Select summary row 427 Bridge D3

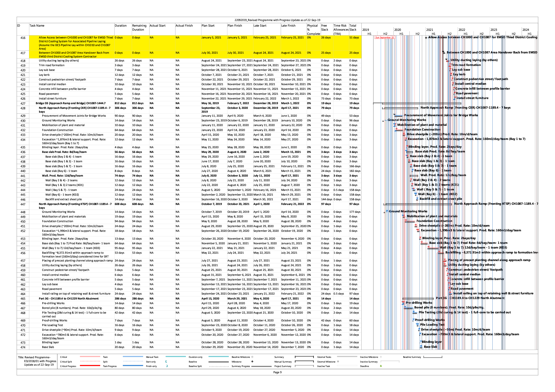click(71, 103)
